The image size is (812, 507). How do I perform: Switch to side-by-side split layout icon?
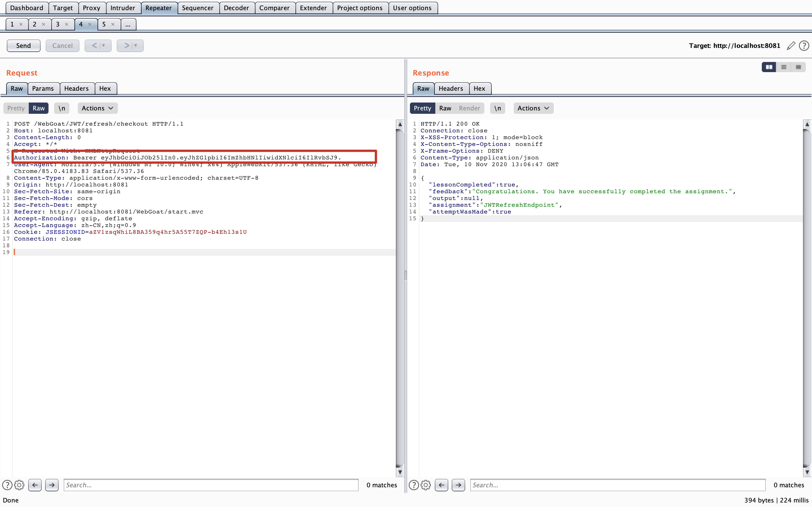coord(769,67)
